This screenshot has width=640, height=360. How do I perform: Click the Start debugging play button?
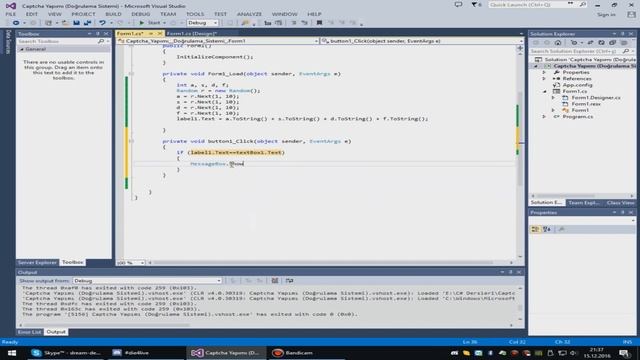coord(142,23)
